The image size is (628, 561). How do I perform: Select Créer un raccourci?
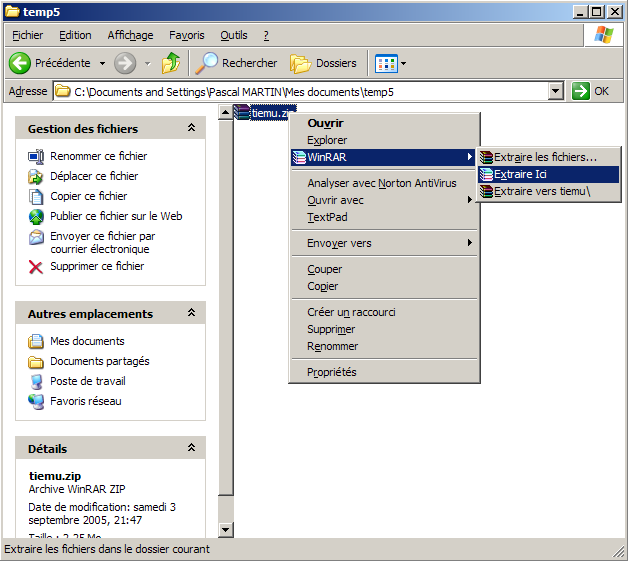point(384,312)
